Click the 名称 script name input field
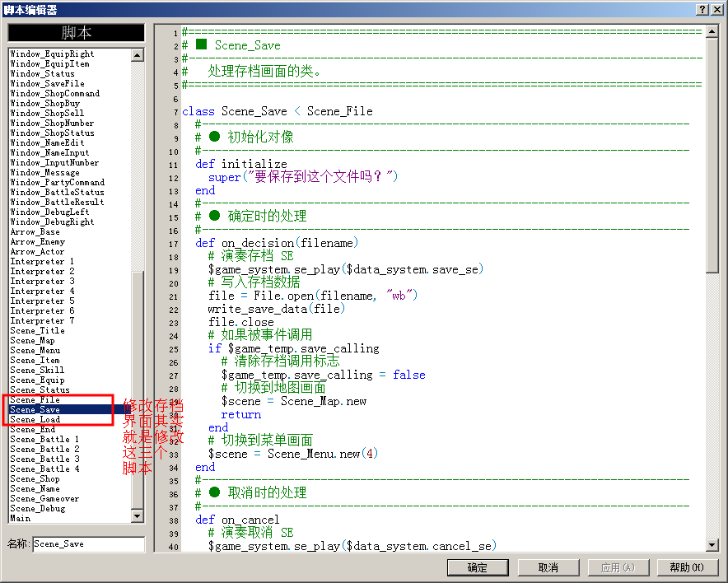Image resolution: width=728 pixels, height=583 pixels. (x=89, y=544)
